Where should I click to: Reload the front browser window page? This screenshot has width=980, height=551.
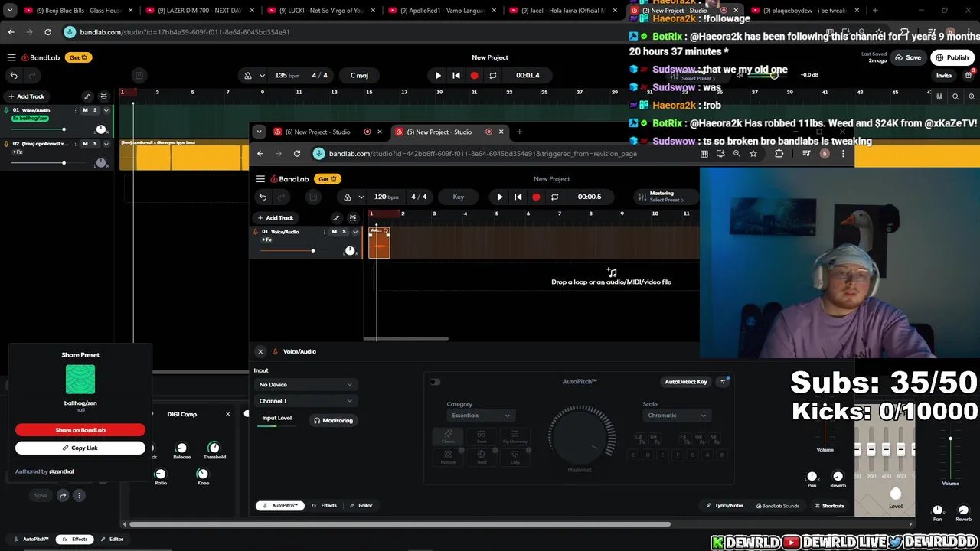297,154
